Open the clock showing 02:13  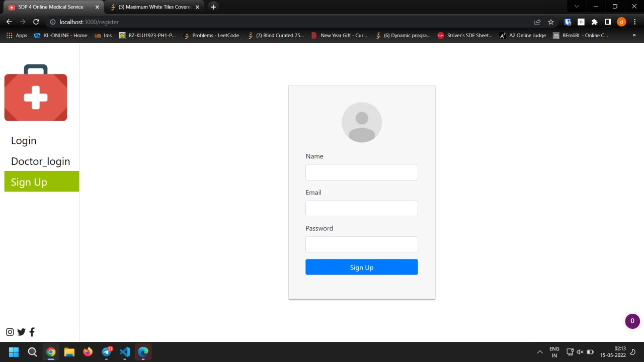point(613,351)
